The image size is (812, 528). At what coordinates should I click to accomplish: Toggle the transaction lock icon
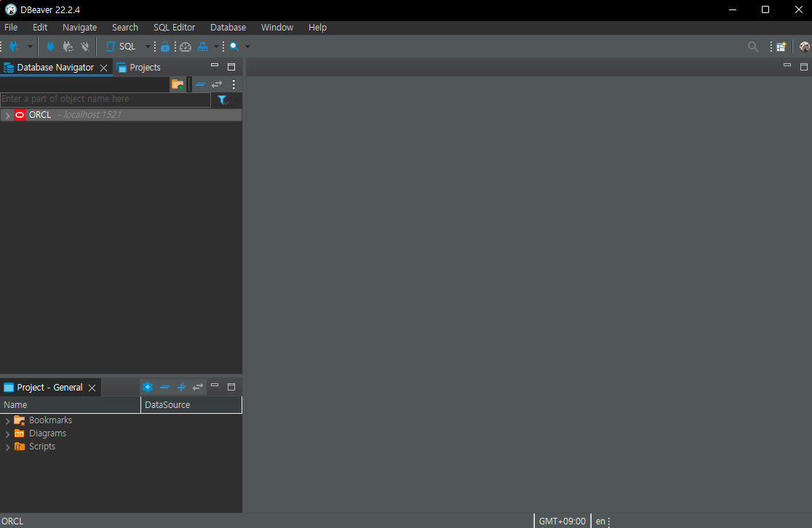click(x=164, y=47)
